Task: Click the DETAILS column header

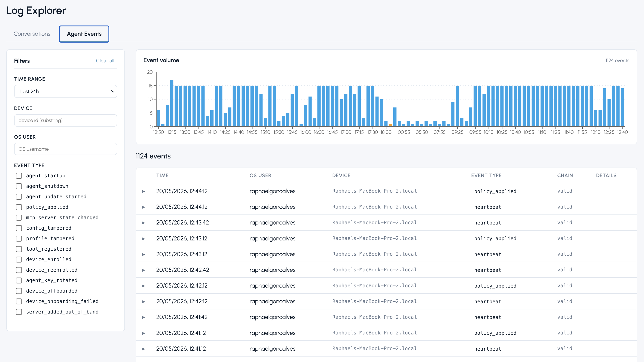Action: click(x=606, y=175)
